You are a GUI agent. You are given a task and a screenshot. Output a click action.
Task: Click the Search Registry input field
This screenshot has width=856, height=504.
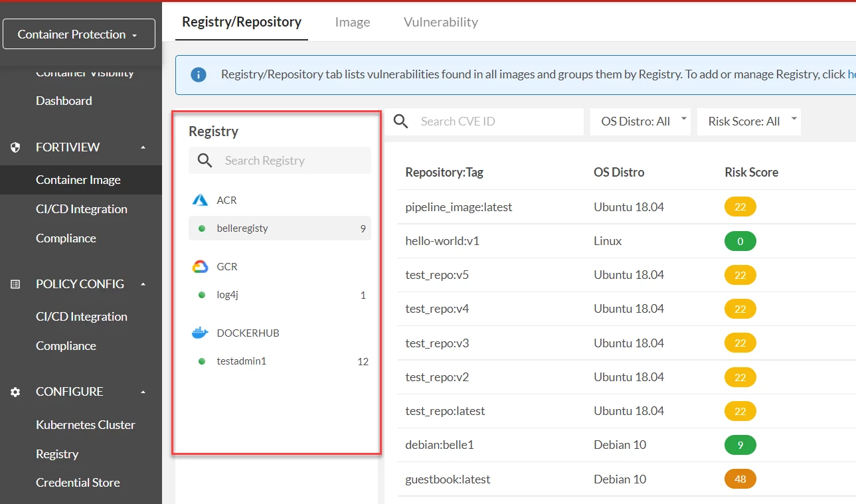coord(280,161)
